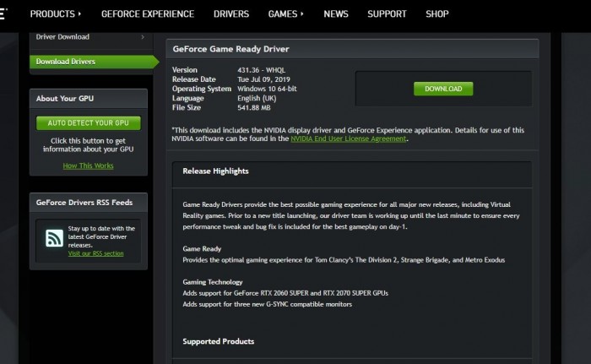Click the 541.88 MB file size
This screenshot has width=591, height=364.
pos(253,107)
